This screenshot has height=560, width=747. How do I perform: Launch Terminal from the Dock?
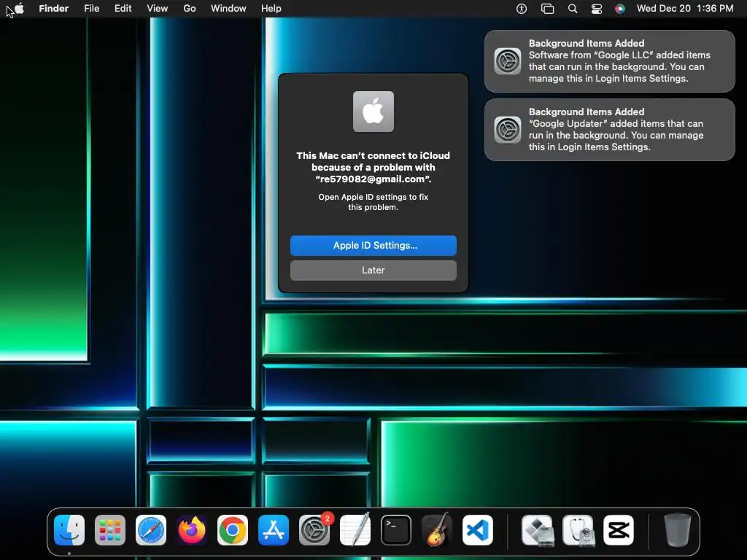396,530
